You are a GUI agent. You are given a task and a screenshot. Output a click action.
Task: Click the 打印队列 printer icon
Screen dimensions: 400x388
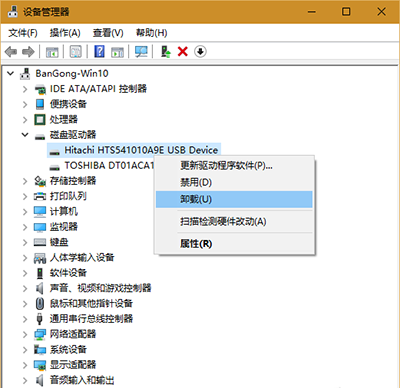[40, 196]
